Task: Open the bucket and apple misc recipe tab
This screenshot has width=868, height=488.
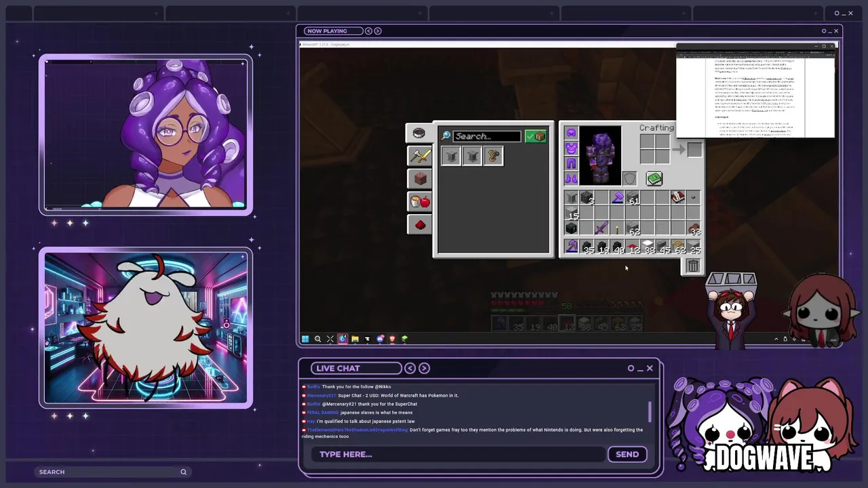Action: coord(420,201)
